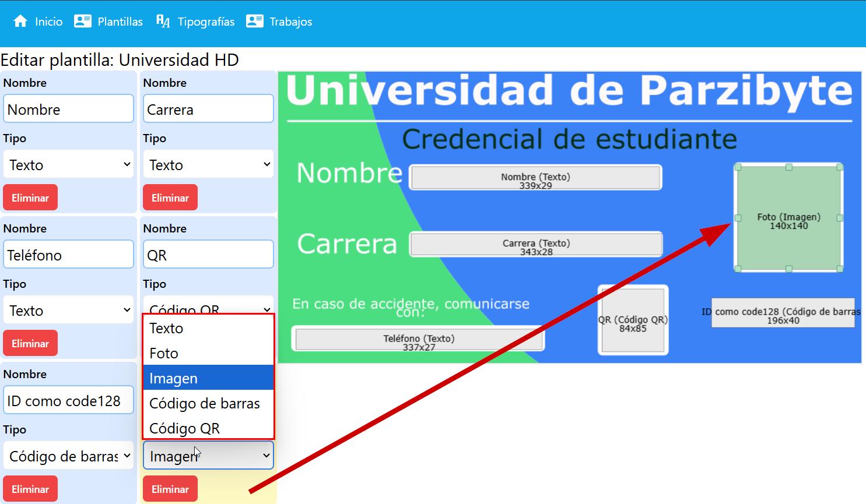Click the Tipografías font icon

pyautogui.click(x=163, y=22)
